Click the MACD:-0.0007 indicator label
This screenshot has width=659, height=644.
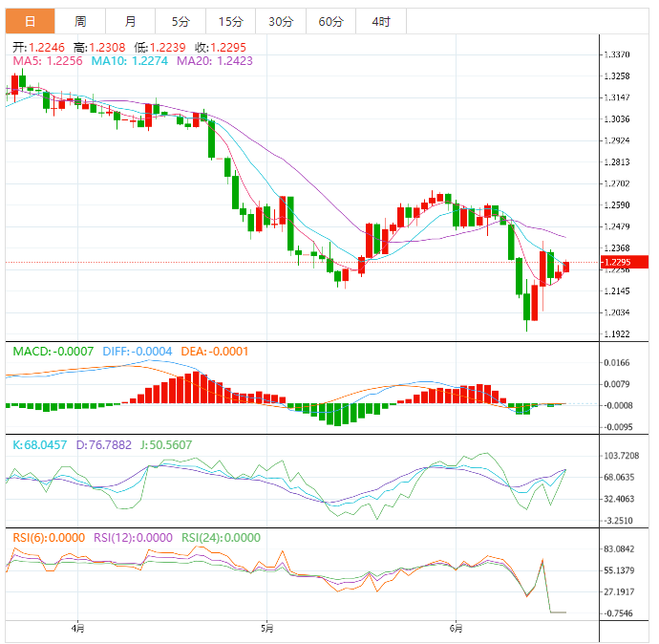53,351
